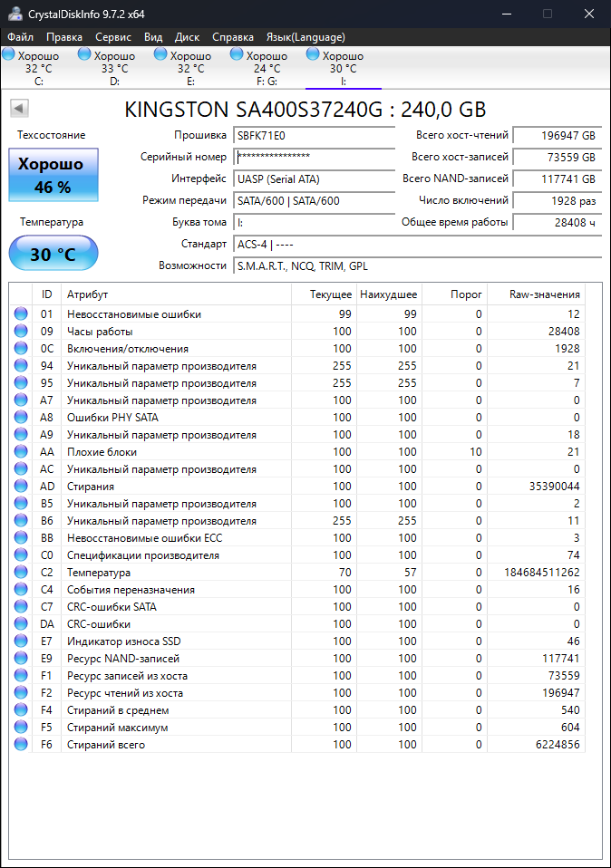611x868 pixels.
Task: Click status icon of attribute B6 row
Action: click(x=21, y=520)
